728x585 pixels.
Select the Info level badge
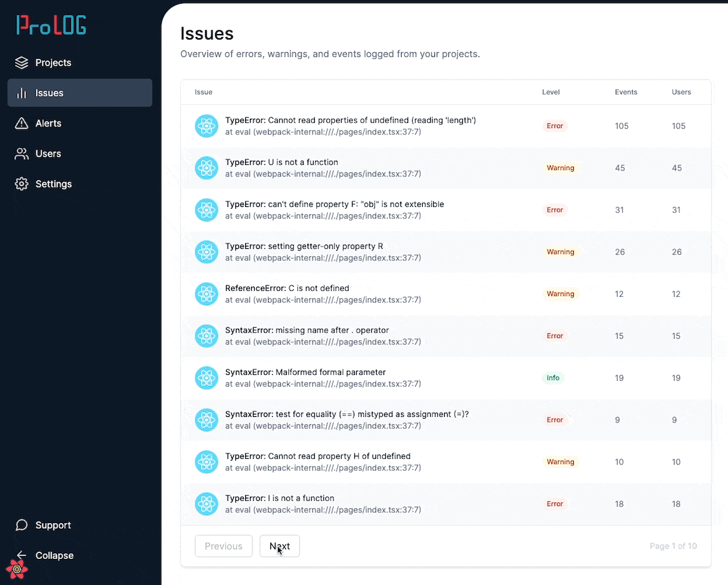click(x=553, y=378)
